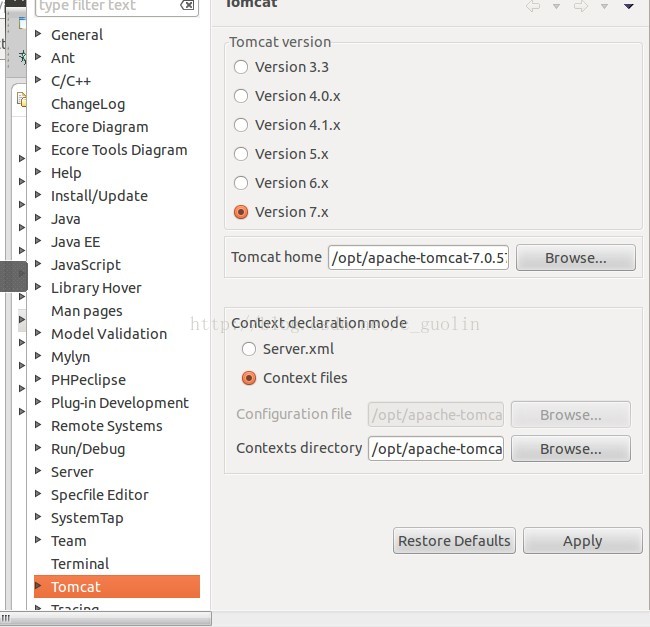The image size is (650, 627).
Task: Expand the General preferences node
Action: tap(38, 34)
